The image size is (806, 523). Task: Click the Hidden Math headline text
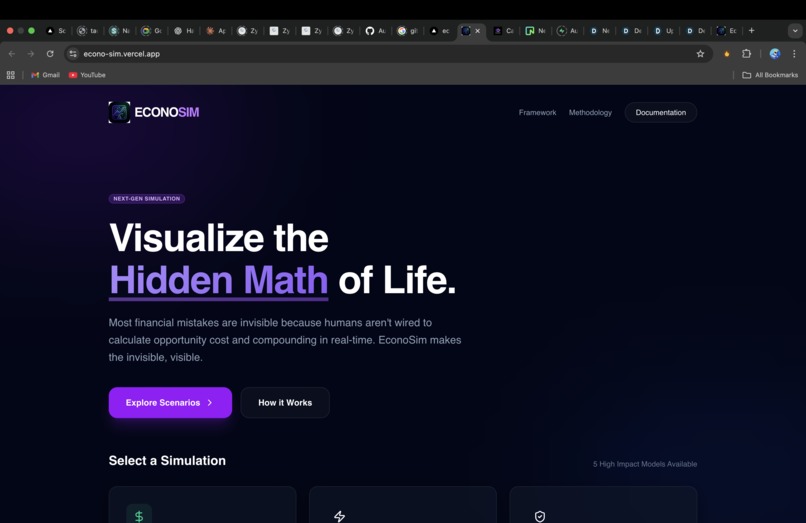click(x=218, y=280)
